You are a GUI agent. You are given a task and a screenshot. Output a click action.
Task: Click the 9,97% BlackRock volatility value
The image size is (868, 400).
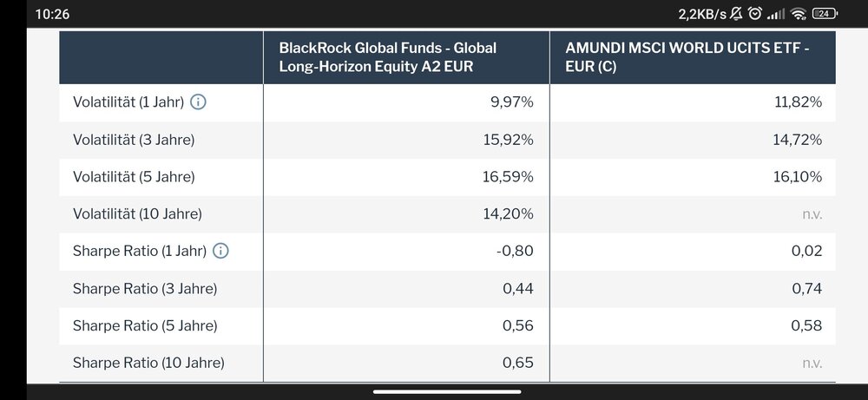[x=512, y=102]
